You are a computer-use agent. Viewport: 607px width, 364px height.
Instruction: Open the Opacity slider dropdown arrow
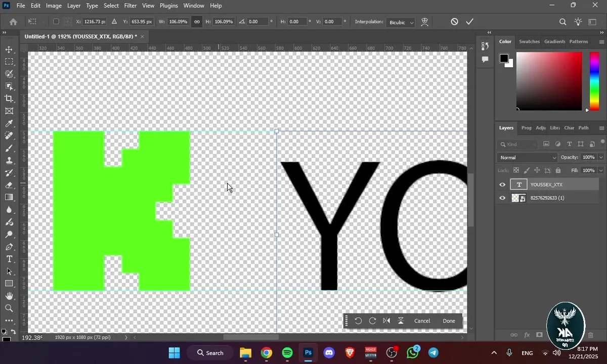[600, 158]
